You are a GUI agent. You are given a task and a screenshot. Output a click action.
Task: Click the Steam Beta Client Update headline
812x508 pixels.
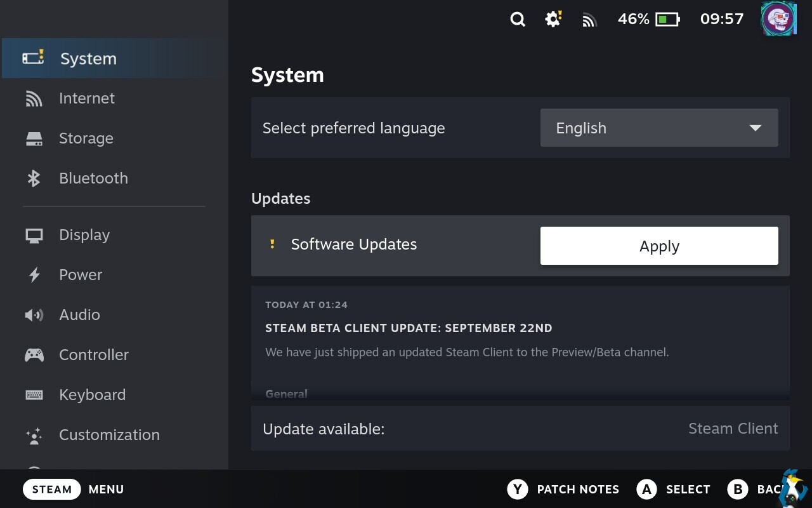pos(409,328)
